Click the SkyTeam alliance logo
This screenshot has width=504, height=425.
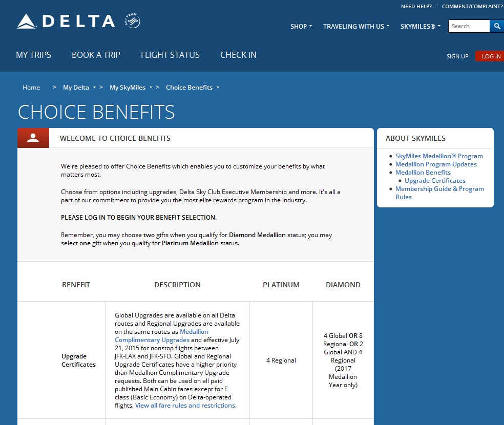pos(132,21)
